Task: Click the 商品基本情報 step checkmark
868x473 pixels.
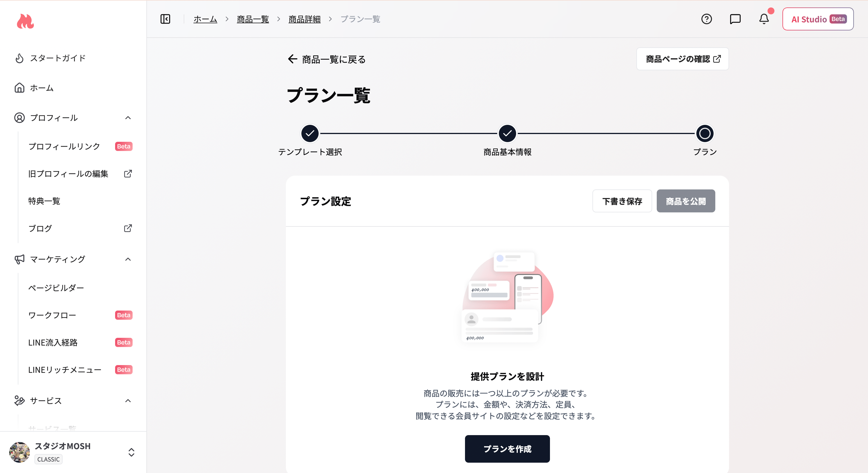Action: [x=507, y=134]
